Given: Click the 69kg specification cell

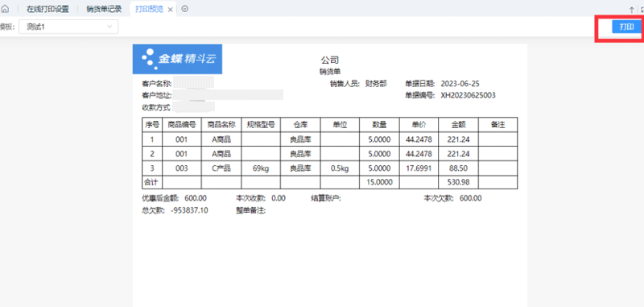Looking at the screenshot, I should 261,168.
